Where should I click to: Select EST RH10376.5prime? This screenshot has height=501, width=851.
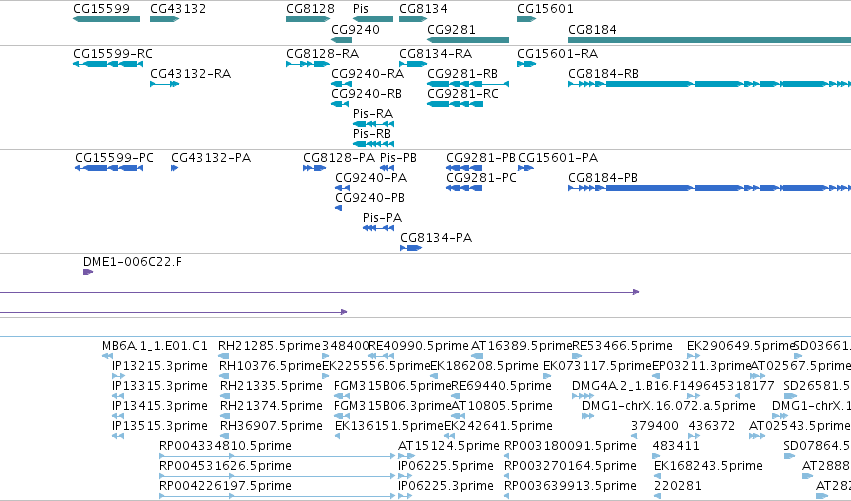[x=224, y=376]
